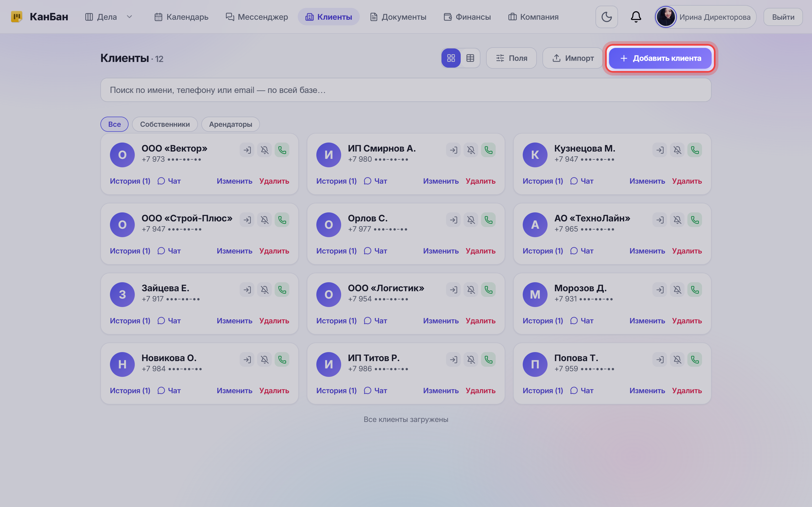The height and width of the screenshot is (507, 812).
Task: Toggle notification bell on ИП Смирнов А. card
Action: (471, 150)
